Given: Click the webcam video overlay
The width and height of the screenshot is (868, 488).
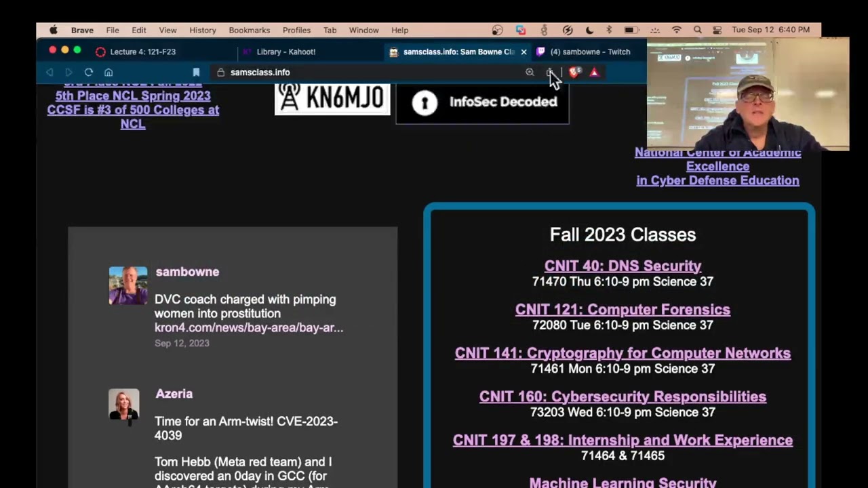Looking at the screenshot, I should pyautogui.click(x=747, y=94).
